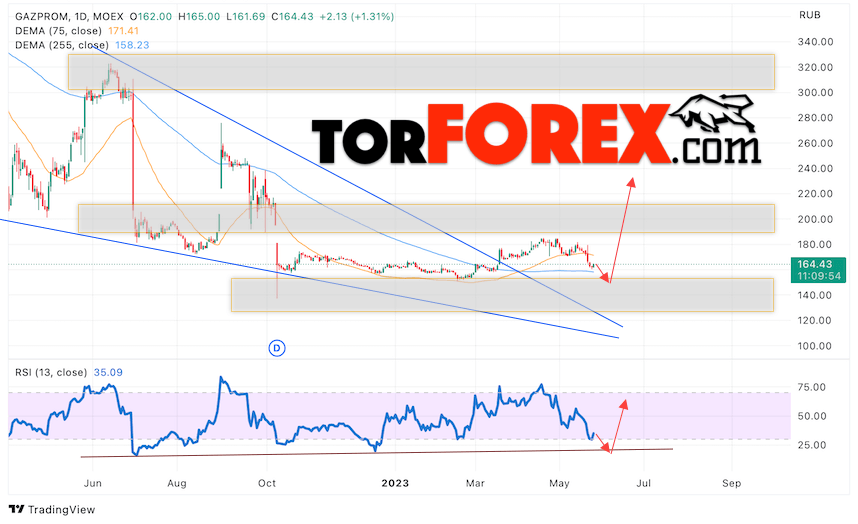Click the Mar time axis label
Viewport: 858px width, 524px height.
(x=475, y=483)
